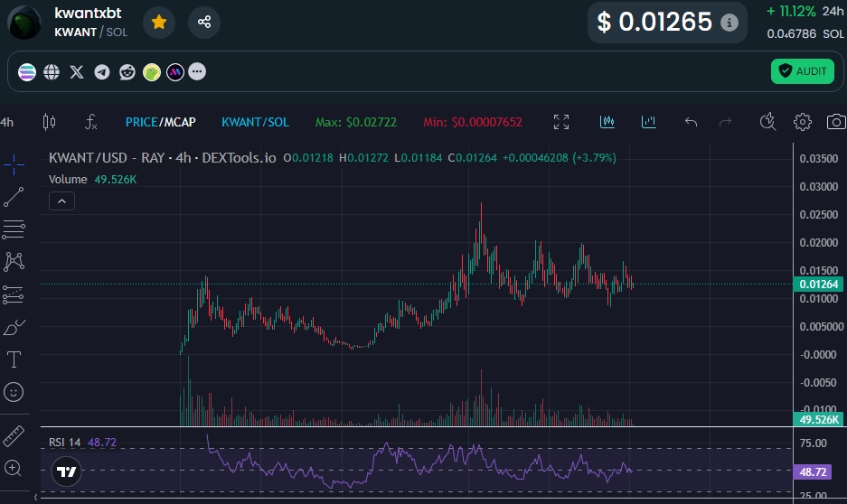This screenshot has height=504, width=847.
Task: Click the RSI 14 indicator label
Action: (64, 443)
